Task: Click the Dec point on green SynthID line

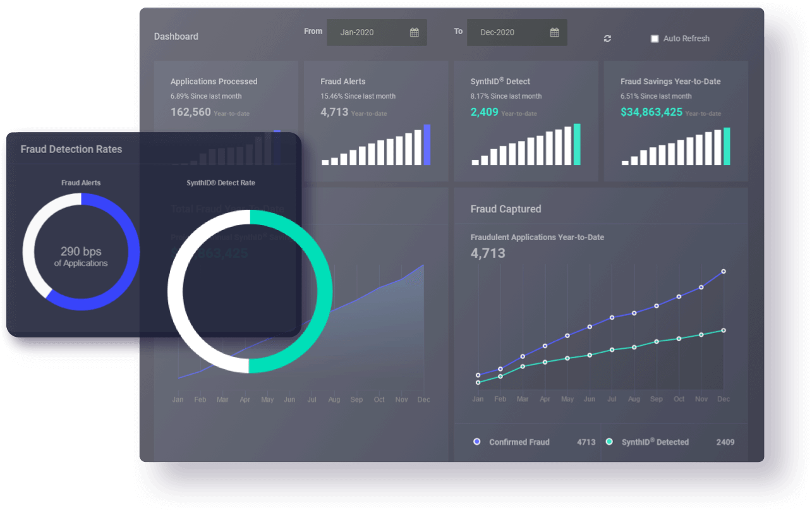Action: [724, 331]
